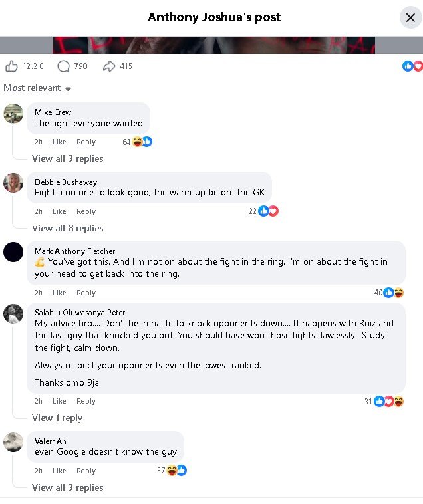Like Mike Crew's comment
Image resolution: width=423 pixels, height=504 pixels.
(59, 142)
